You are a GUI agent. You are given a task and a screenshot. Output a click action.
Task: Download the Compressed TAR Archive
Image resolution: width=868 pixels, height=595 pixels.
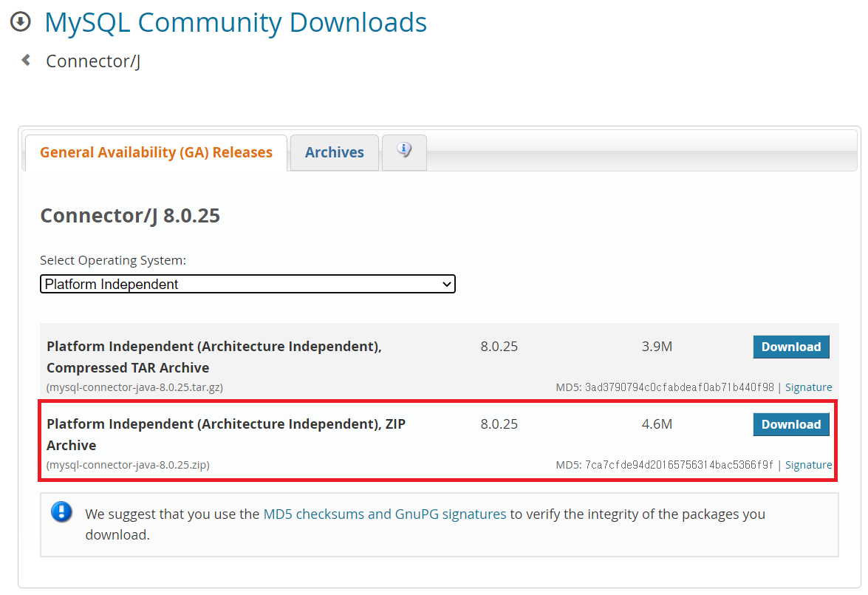(791, 347)
